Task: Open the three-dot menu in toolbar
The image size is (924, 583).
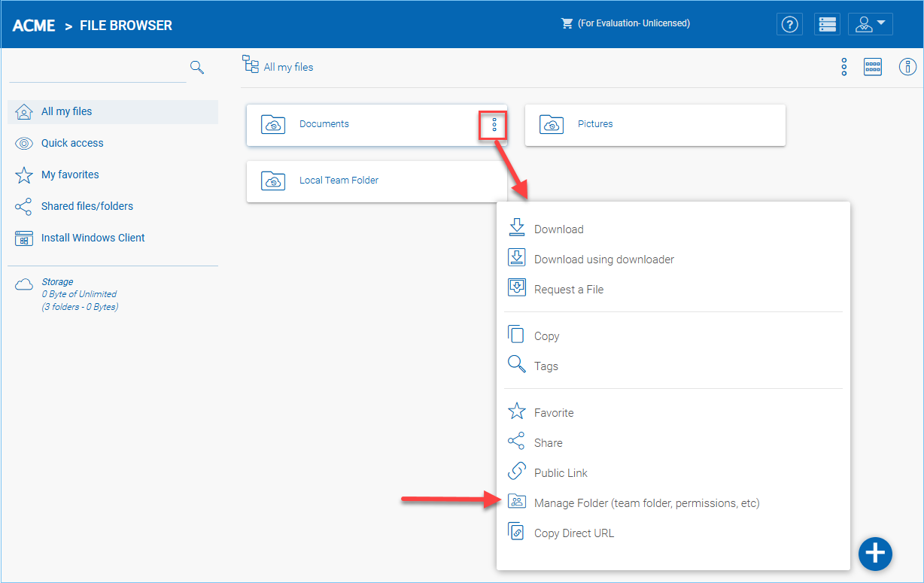Action: tap(844, 67)
